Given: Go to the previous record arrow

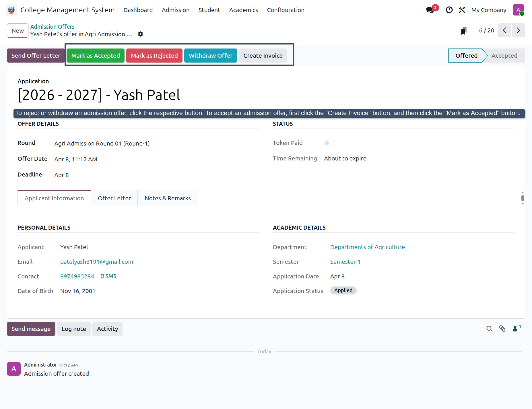Looking at the screenshot, I should point(504,30).
